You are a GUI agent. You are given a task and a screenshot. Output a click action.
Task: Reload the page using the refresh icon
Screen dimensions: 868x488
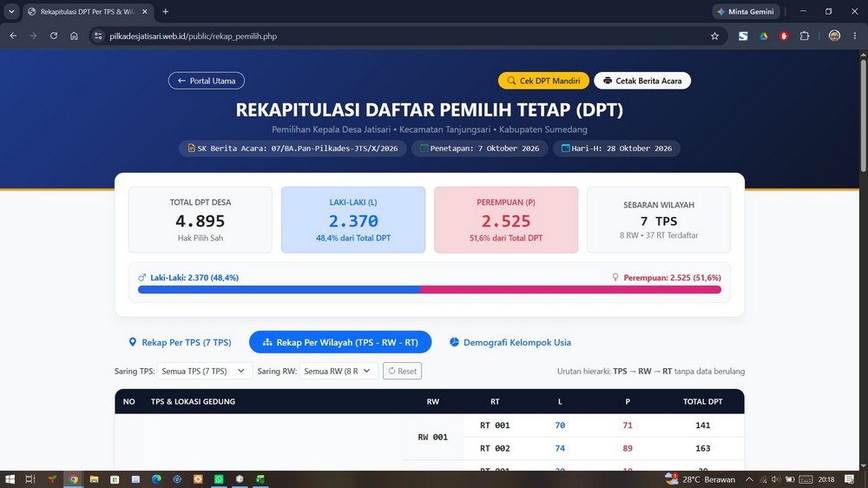tap(54, 36)
